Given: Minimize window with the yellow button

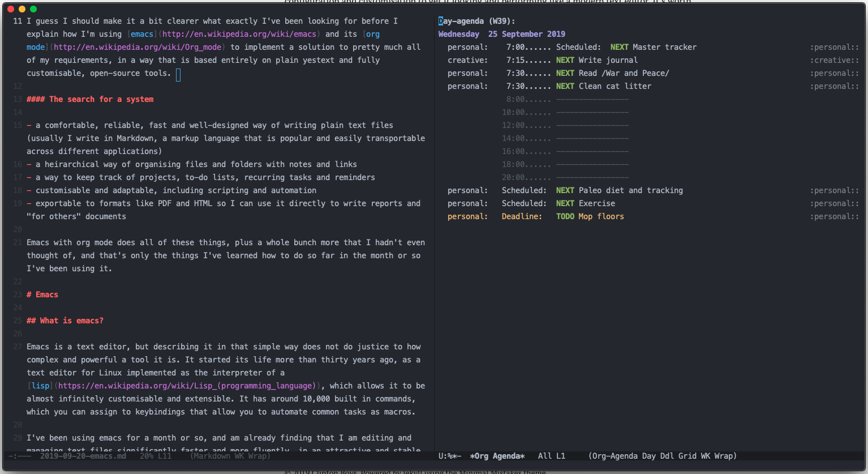Looking at the screenshot, I should point(22,9).
